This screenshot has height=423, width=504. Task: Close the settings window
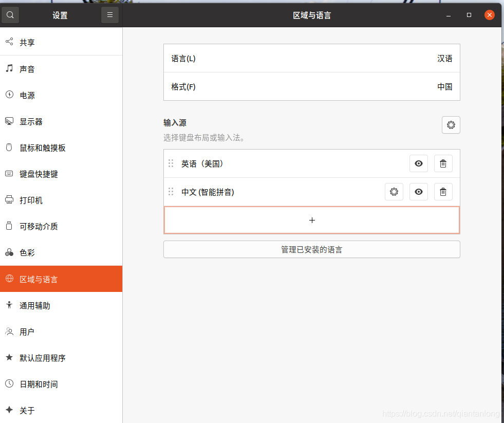point(489,15)
